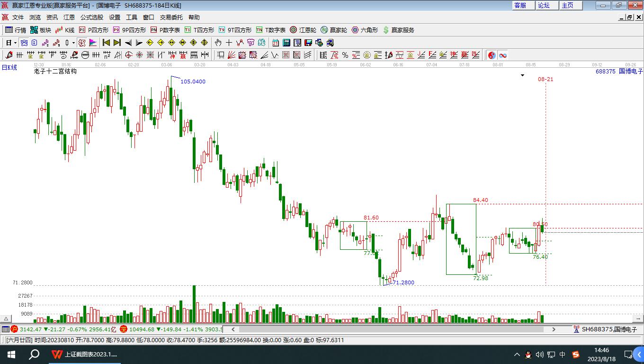
Task: Open the 浏览 menu
Action: [x=35, y=17]
